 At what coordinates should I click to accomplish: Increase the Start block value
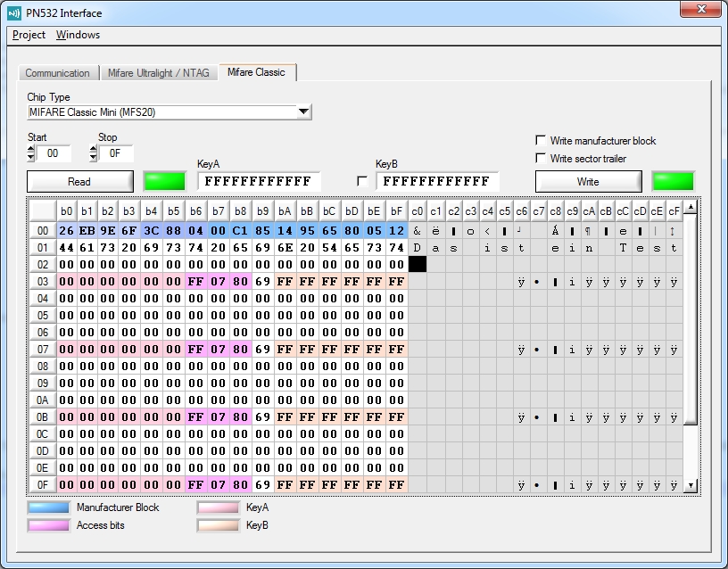(31, 149)
